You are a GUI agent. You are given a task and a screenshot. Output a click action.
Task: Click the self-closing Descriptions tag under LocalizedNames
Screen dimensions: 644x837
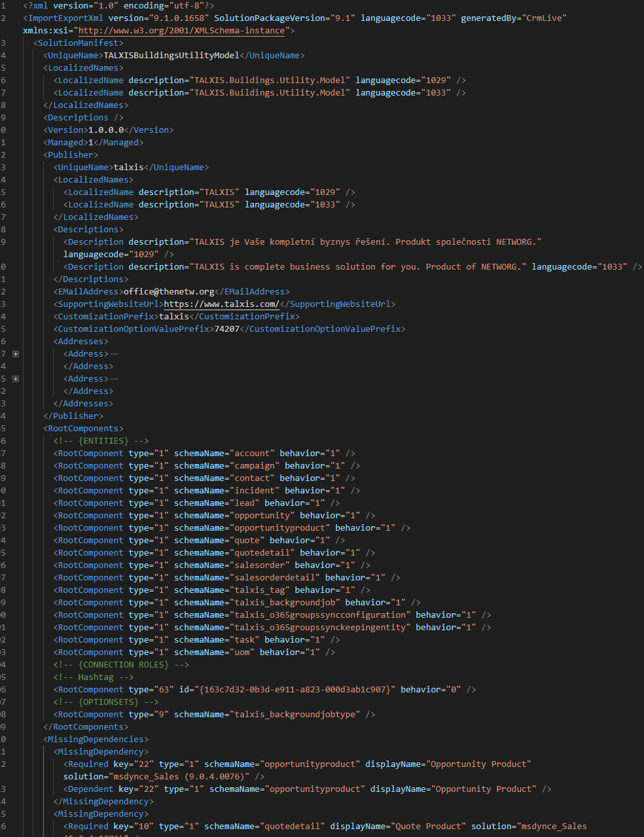(x=84, y=118)
